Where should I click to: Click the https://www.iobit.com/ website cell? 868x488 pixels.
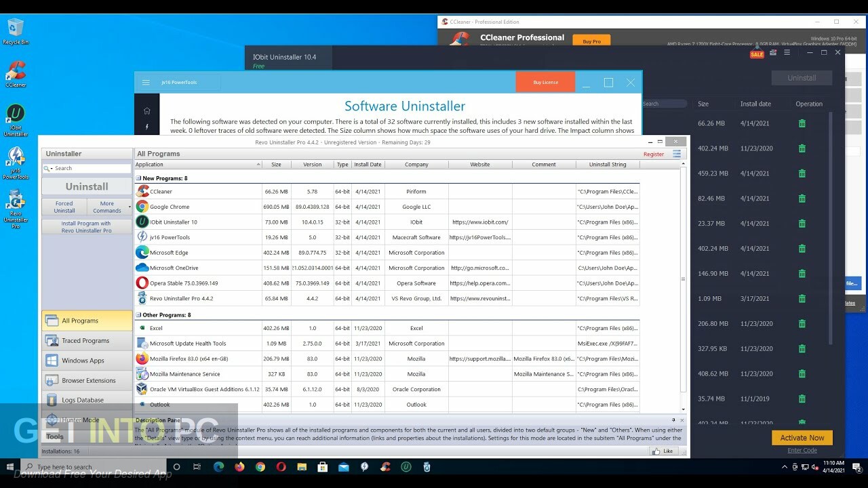point(480,222)
